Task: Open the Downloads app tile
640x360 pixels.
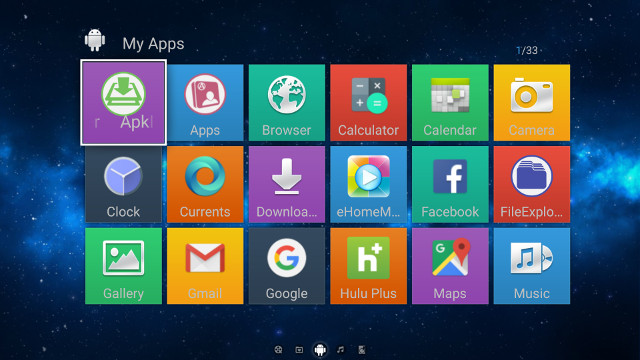Action: coord(287,184)
